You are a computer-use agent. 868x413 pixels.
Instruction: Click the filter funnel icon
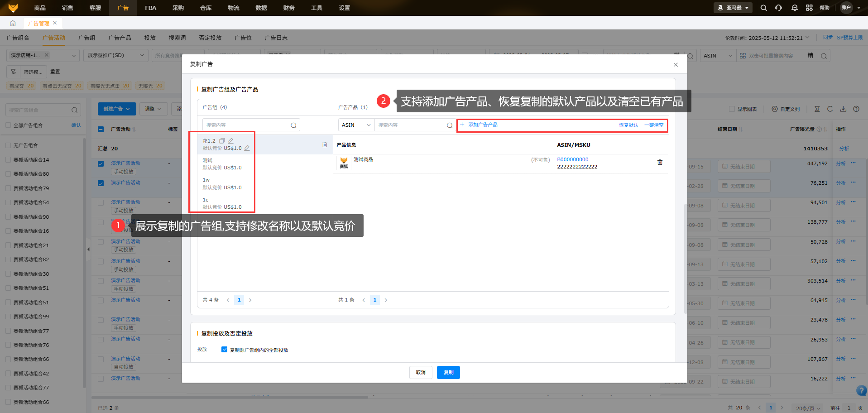coord(13,72)
